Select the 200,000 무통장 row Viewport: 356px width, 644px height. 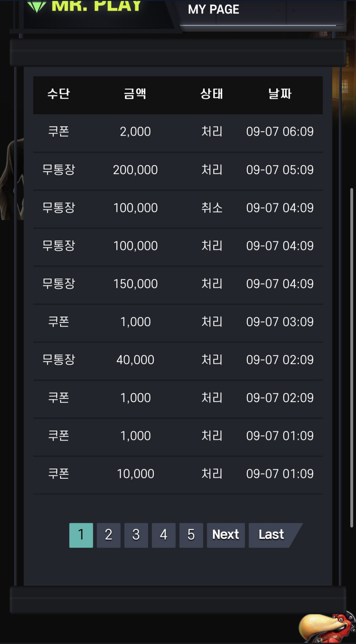(x=178, y=170)
